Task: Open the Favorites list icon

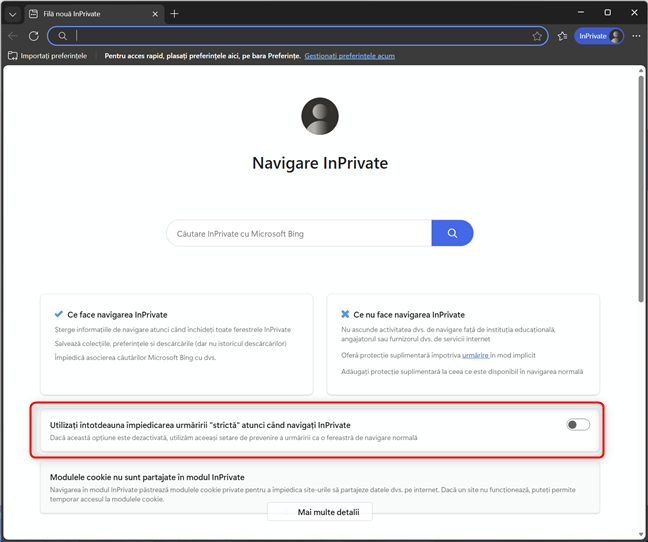Action: [562, 36]
